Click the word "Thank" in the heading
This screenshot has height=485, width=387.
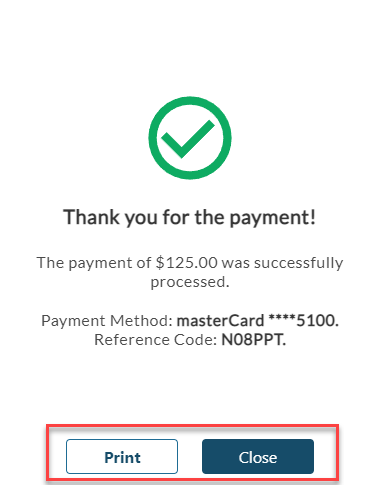coord(91,217)
